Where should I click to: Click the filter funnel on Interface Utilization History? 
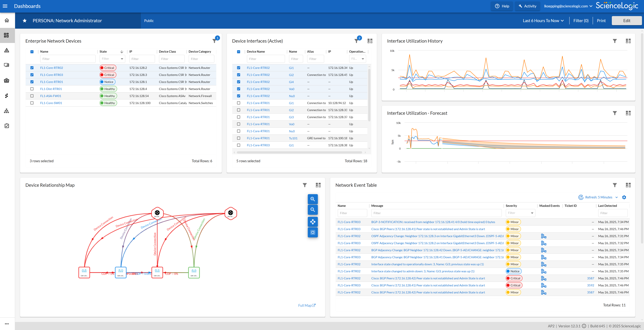click(x=615, y=41)
